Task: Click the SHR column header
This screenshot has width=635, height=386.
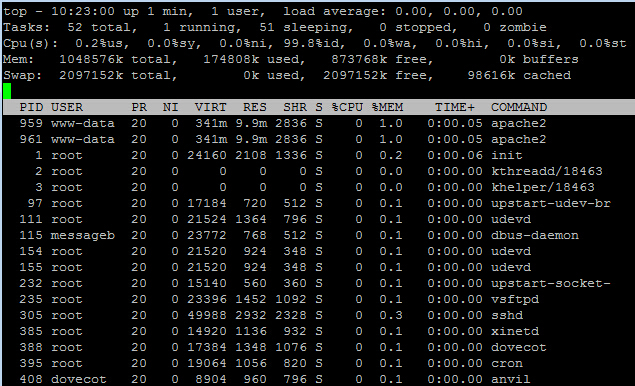Action: click(x=295, y=107)
